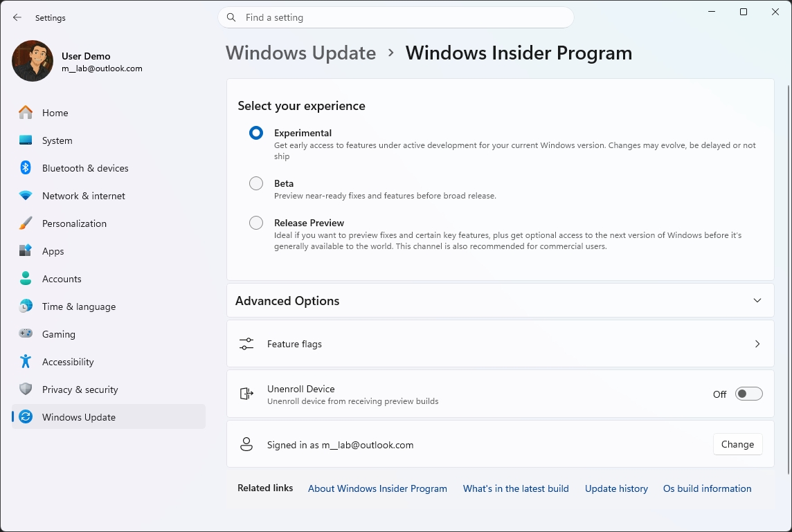Open Time & language settings
This screenshot has width=792, height=532.
(x=109, y=306)
